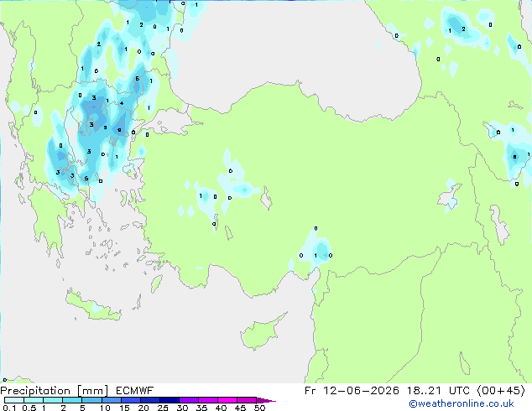Click the '0.1' legend scale label
Screen dimensions: 532x411
click(x=9, y=408)
